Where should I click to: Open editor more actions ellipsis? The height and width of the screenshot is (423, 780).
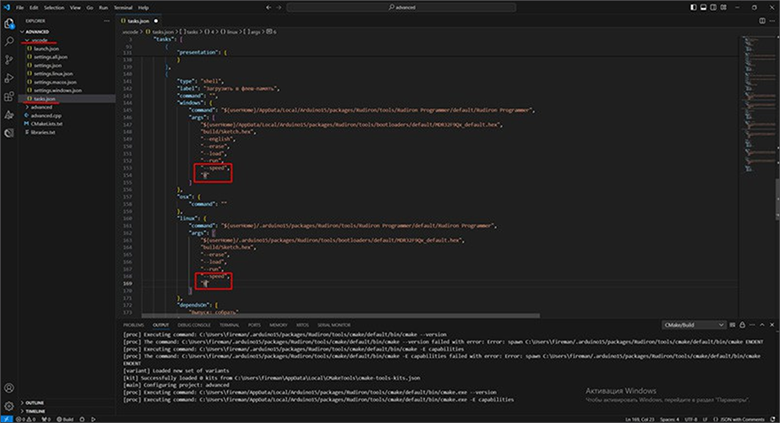point(772,21)
